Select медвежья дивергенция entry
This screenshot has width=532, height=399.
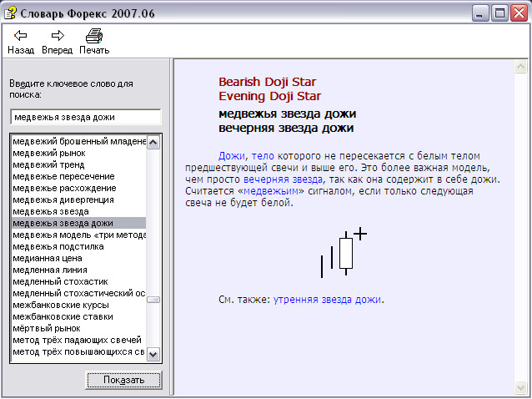[79, 199]
